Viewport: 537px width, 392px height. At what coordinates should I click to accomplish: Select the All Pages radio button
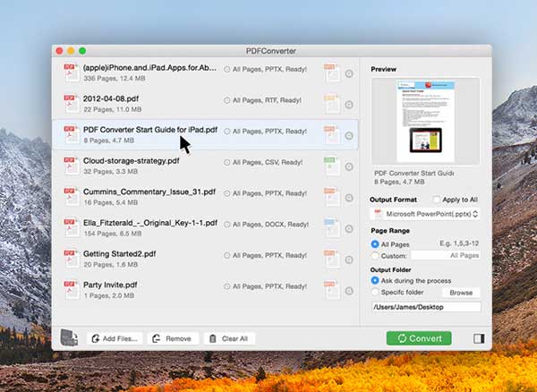pyautogui.click(x=375, y=244)
